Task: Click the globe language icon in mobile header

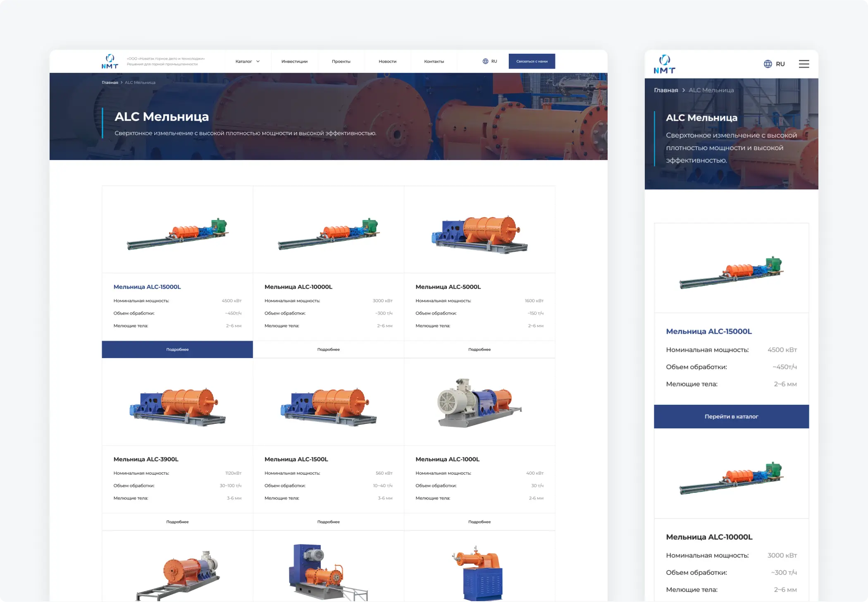Action: click(x=768, y=64)
